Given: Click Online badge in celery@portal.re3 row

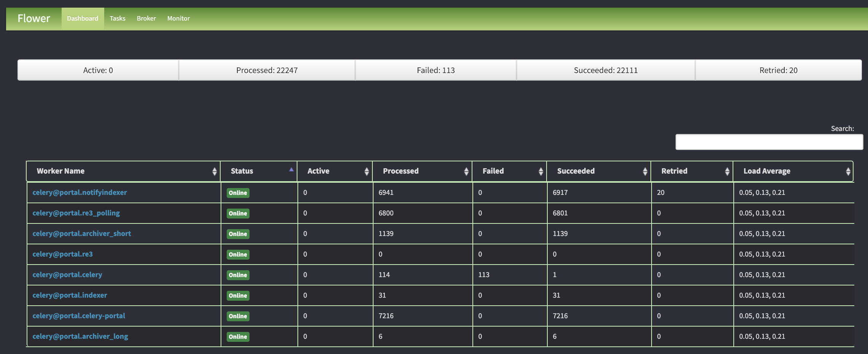Looking at the screenshot, I should [238, 255].
